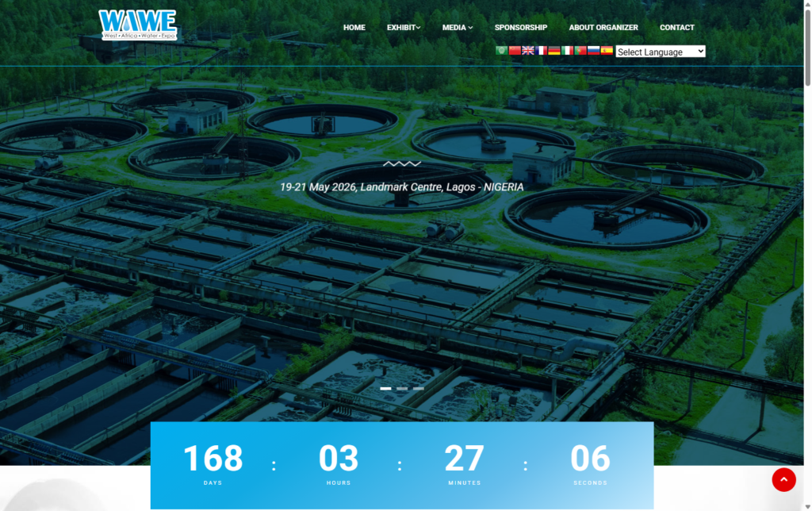This screenshot has width=812, height=511.
Task: Pick the Italian flag icon
Action: click(567, 51)
